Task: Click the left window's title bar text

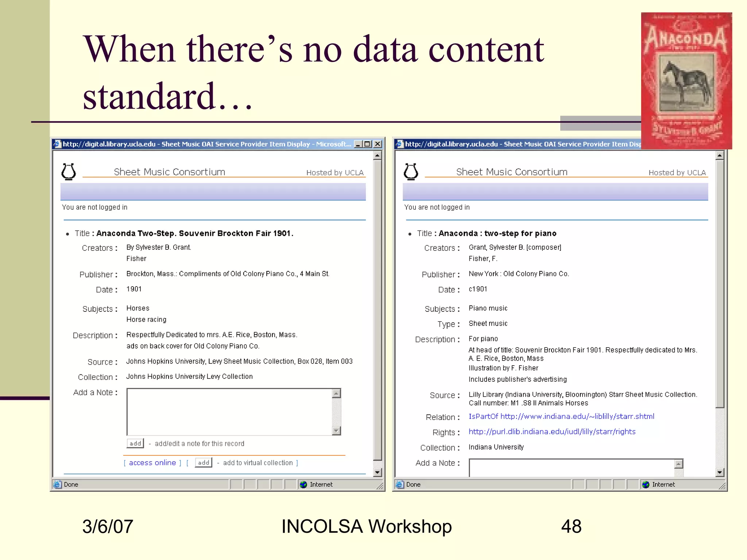Action: click(x=207, y=144)
